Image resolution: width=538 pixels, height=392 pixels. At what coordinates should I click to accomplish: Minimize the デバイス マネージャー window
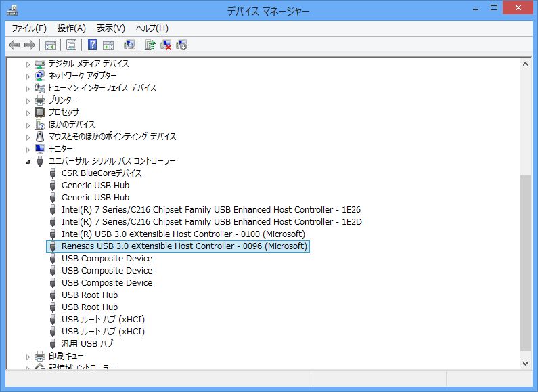pos(476,8)
